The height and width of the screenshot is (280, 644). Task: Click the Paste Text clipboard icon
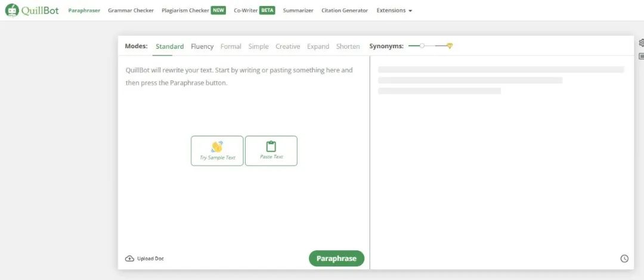click(x=271, y=146)
